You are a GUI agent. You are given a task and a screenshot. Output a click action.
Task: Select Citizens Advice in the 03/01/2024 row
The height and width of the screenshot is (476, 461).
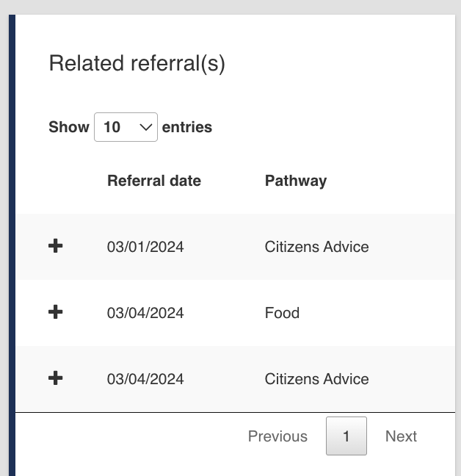pyautogui.click(x=316, y=247)
